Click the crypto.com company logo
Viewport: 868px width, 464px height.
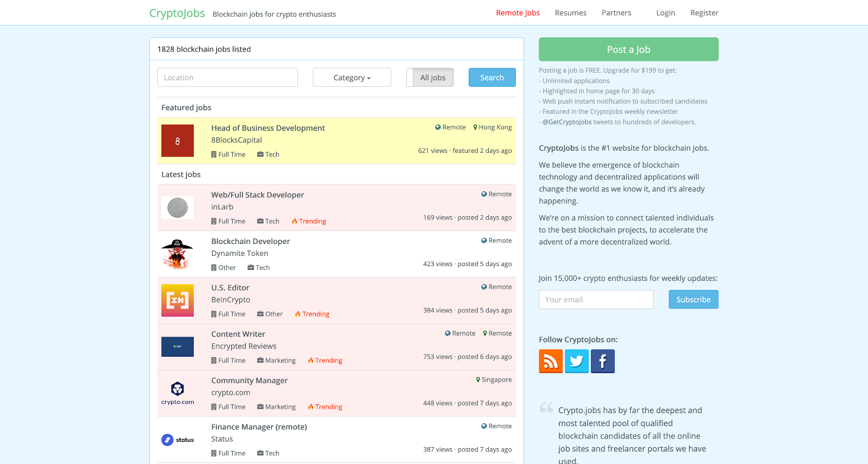177,393
